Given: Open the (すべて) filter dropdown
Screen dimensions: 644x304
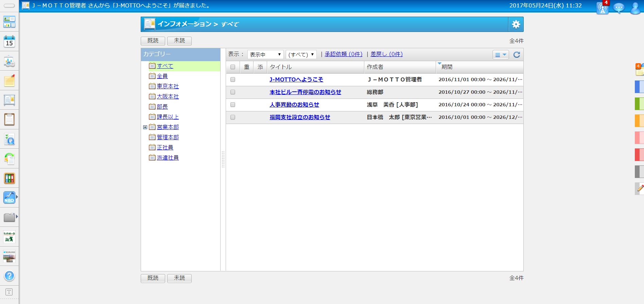Looking at the screenshot, I should pos(301,55).
